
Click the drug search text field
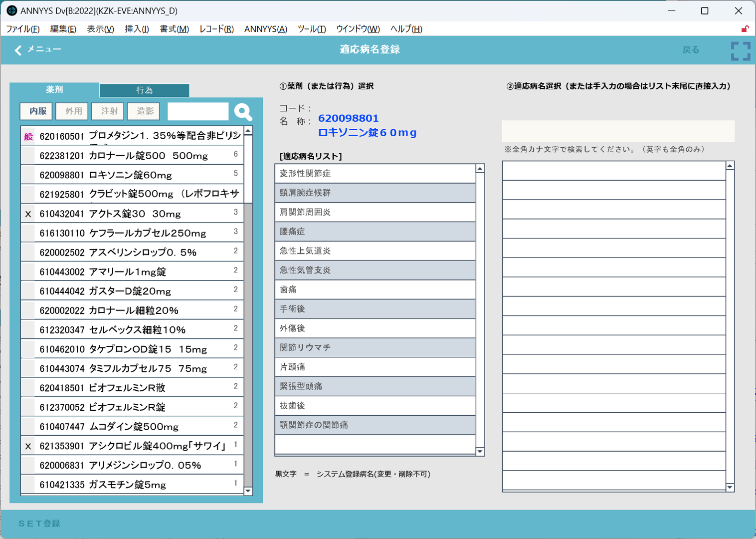point(198,111)
